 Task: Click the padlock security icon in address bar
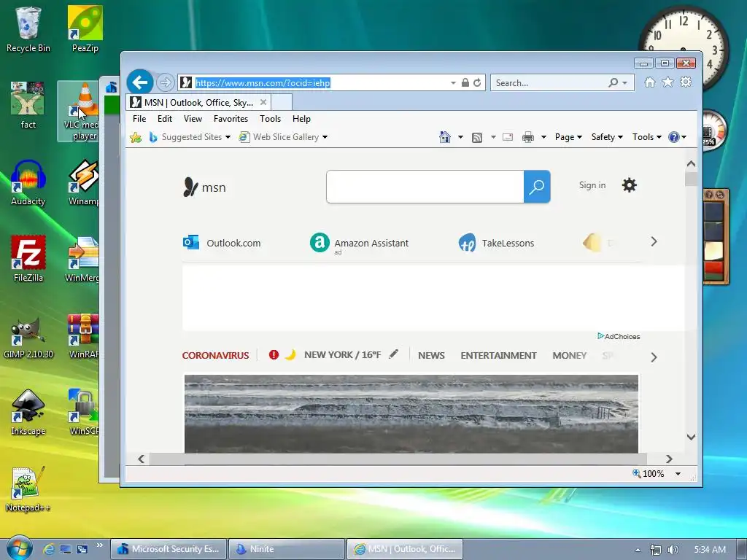[x=465, y=83]
